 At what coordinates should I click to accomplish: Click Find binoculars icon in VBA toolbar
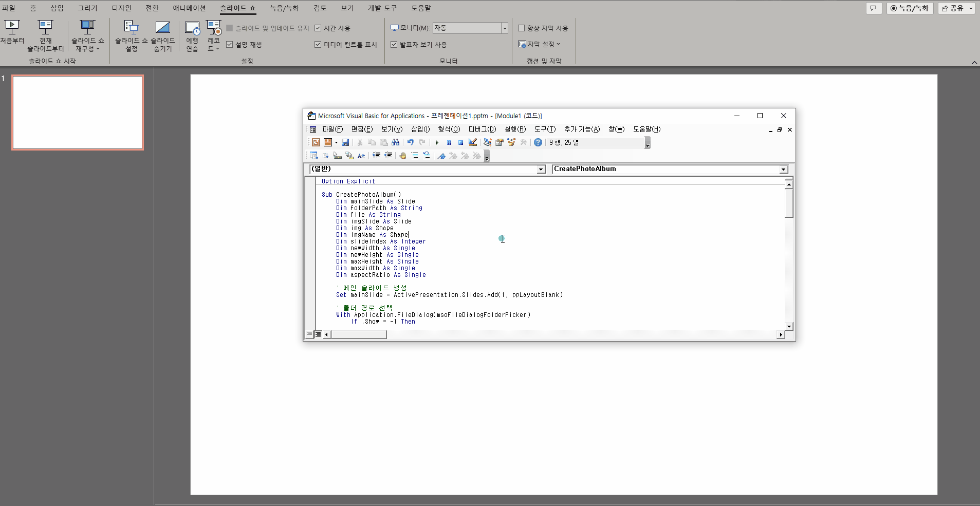395,142
